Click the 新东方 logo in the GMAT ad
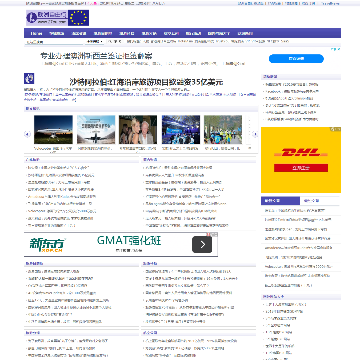 (x=48, y=245)
